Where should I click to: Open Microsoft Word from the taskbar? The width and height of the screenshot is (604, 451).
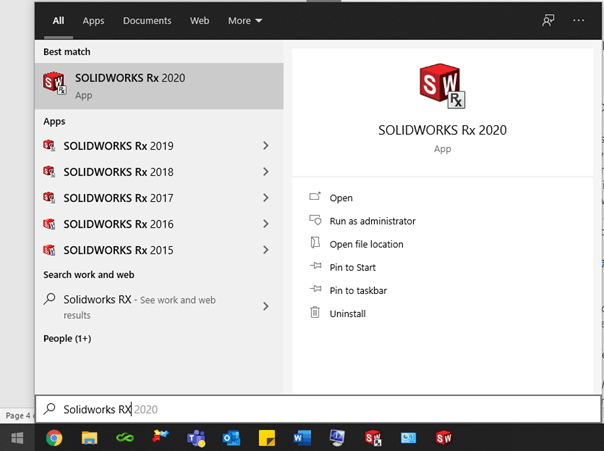pyautogui.click(x=302, y=438)
